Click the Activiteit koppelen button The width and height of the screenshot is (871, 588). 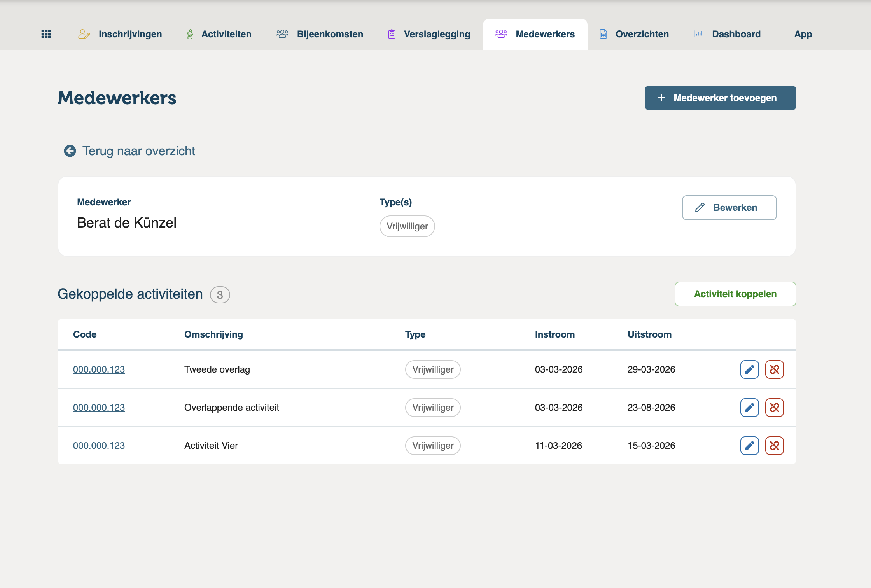tap(735, 294)
